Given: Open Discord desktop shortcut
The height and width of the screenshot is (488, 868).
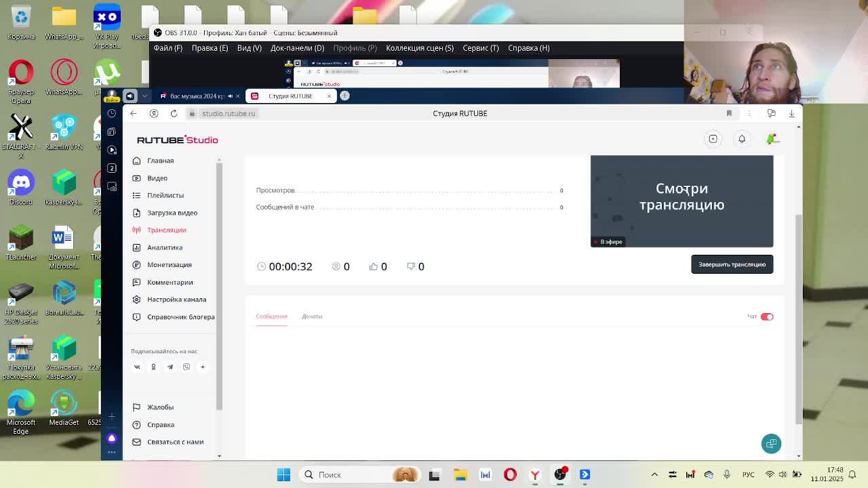Looking at the screenshot, I should tap(21, 189).
